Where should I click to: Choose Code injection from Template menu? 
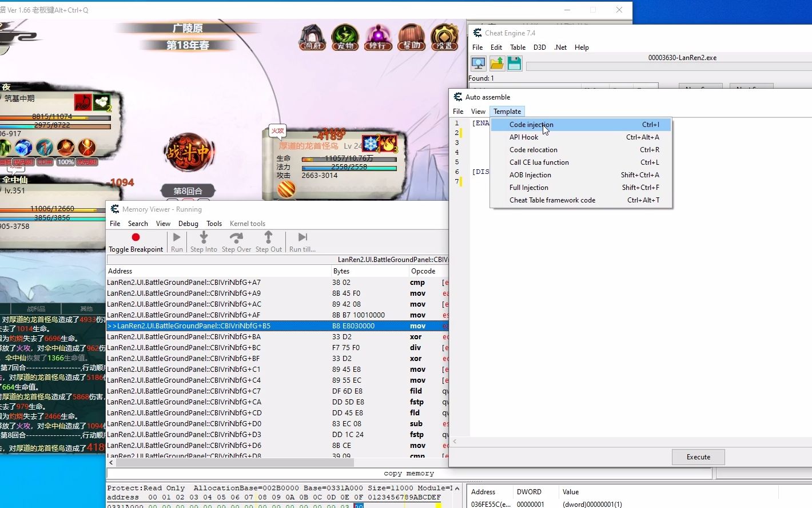click(581, 125)
